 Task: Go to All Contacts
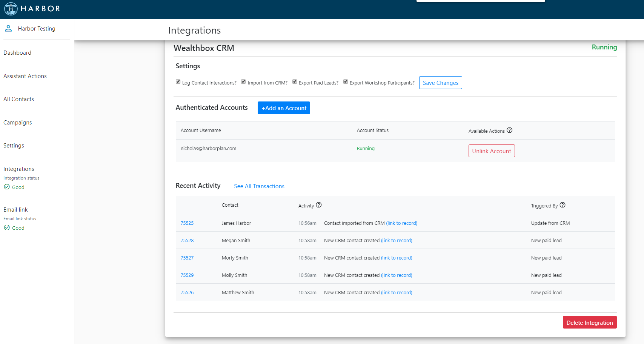point(18,99)
